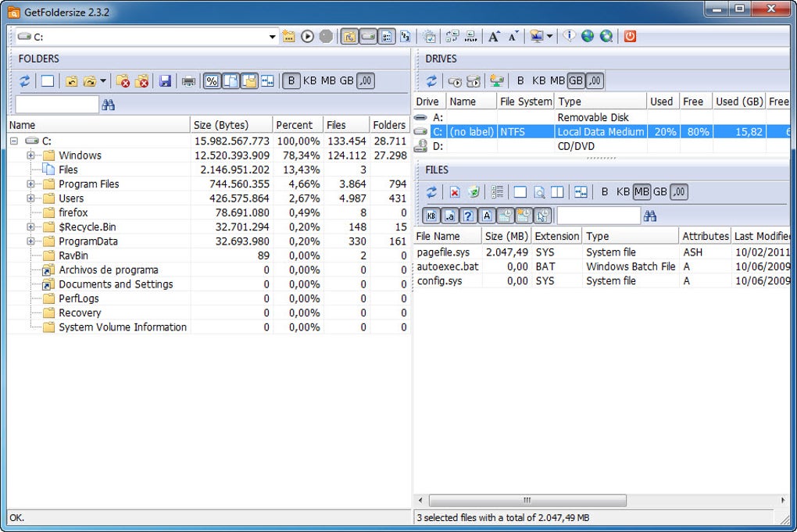Switch Folders size unit to MB
The height and width of the screenshot is (532, 797).
click(328, 80)
